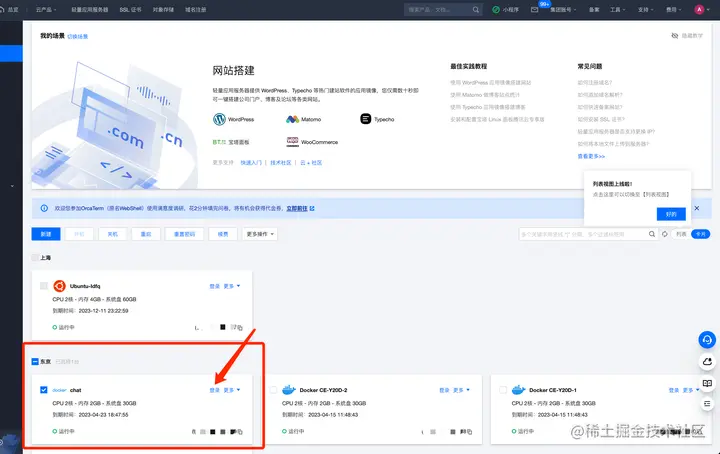Click copy IP icon on Docker CE-Y20D-2 card
The height and width of the screenshot is (454, 720).
coord(469,432)
